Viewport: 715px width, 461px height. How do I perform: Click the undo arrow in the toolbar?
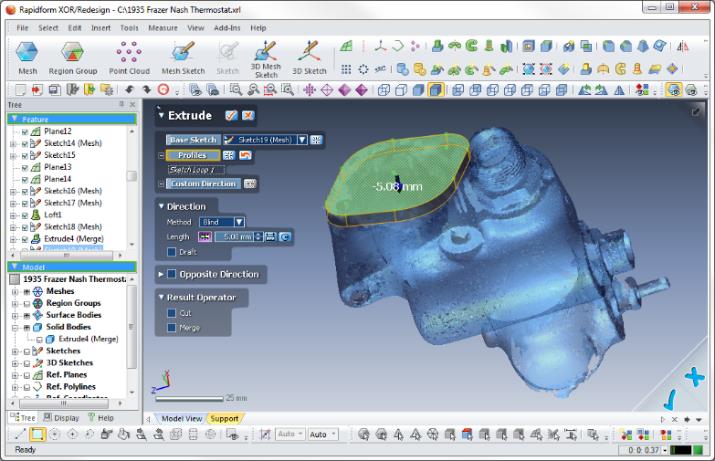point(130,90)
